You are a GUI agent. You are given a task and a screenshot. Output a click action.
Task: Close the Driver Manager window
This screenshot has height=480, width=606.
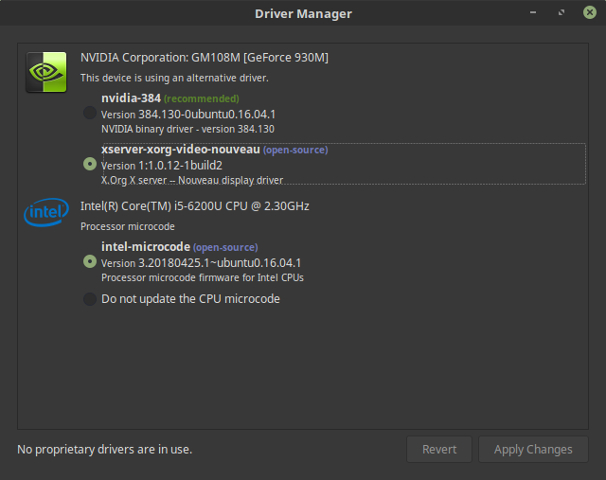pos(590,13)
